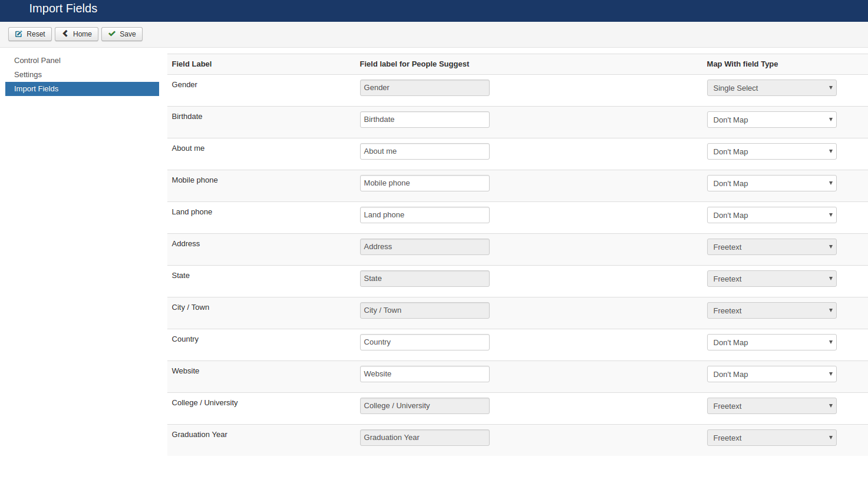This screenshot has width=868, height=483.
Task: Click the Home button with back chevron
Action: point(77,34)
